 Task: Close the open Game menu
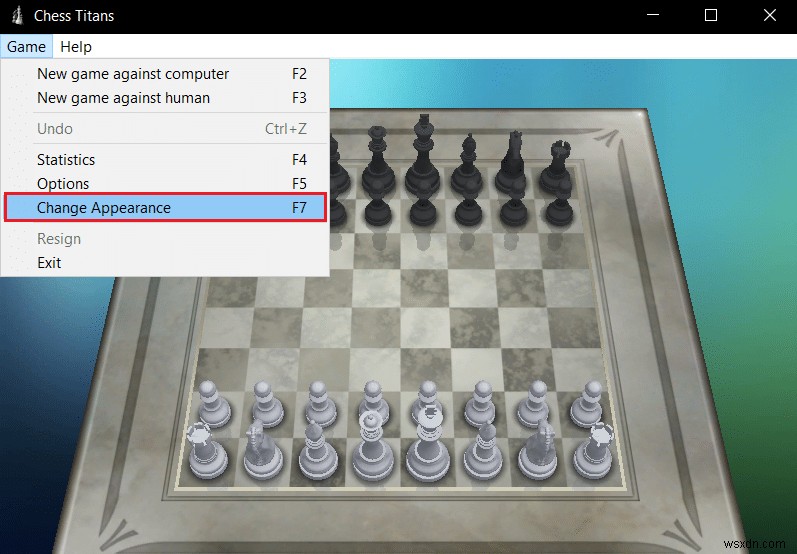pos(26,47)
